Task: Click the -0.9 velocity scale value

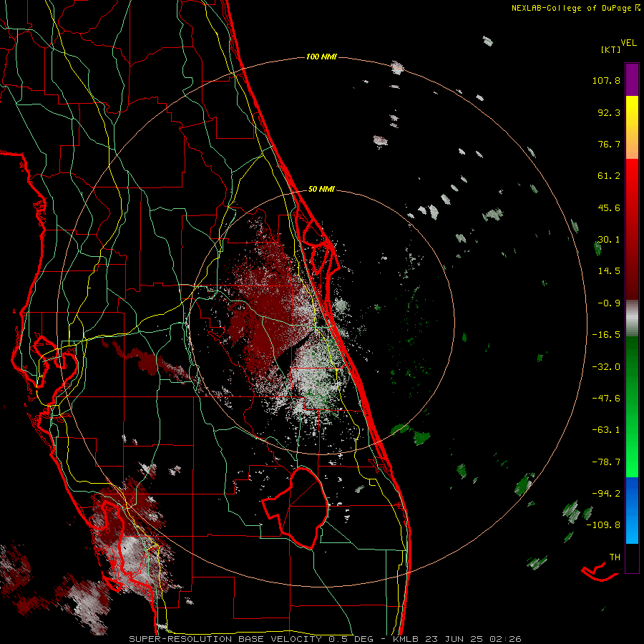Action: pos(609,303)
